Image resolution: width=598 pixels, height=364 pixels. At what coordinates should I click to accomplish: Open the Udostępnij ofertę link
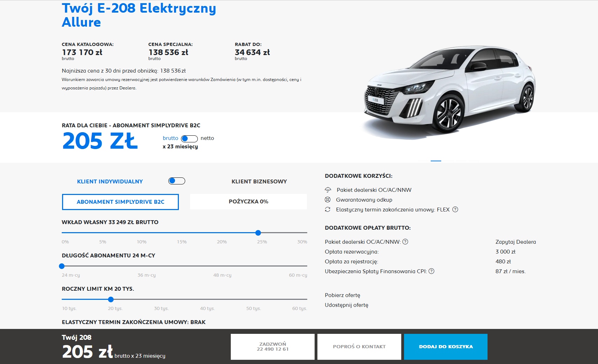click(x=347, y=305)
